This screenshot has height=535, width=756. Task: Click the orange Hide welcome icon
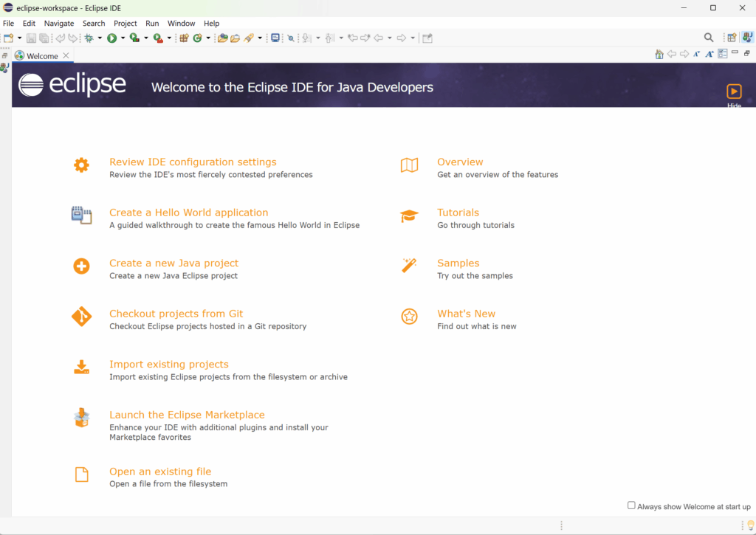[x=734, y=91]
